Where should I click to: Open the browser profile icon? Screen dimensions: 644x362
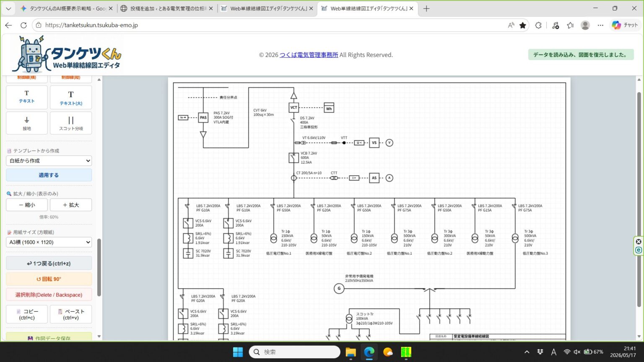pos(585,25)
